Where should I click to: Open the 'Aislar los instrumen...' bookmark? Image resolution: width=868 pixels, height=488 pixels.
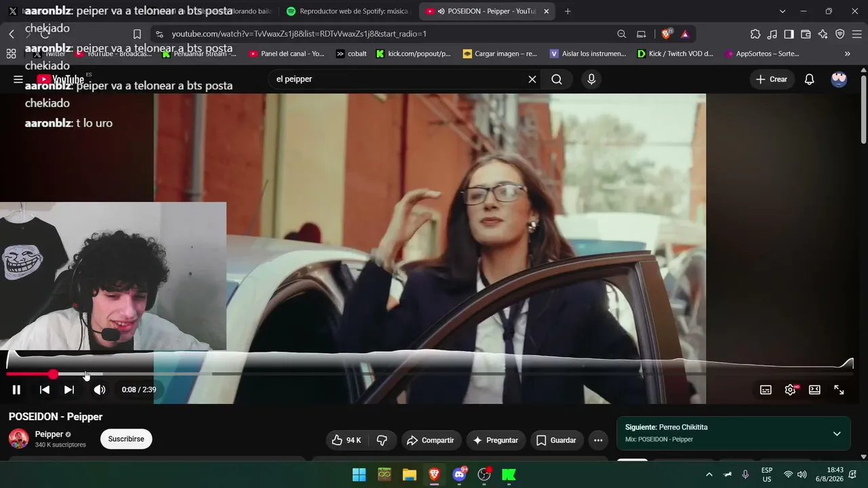588,54
